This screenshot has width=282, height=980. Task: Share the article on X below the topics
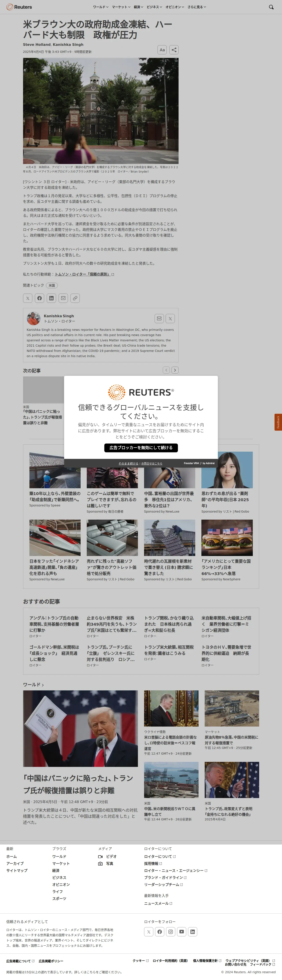pyautogui.click(x=27, y=298)
